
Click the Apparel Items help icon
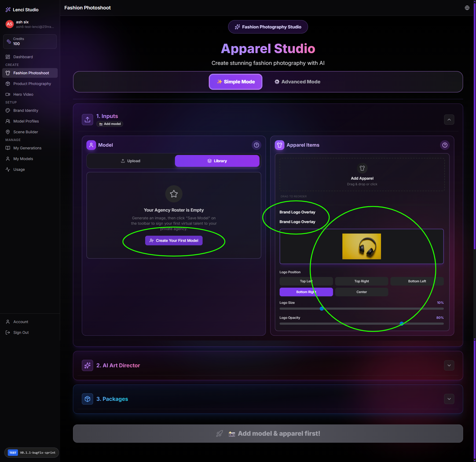click(445, 145)
